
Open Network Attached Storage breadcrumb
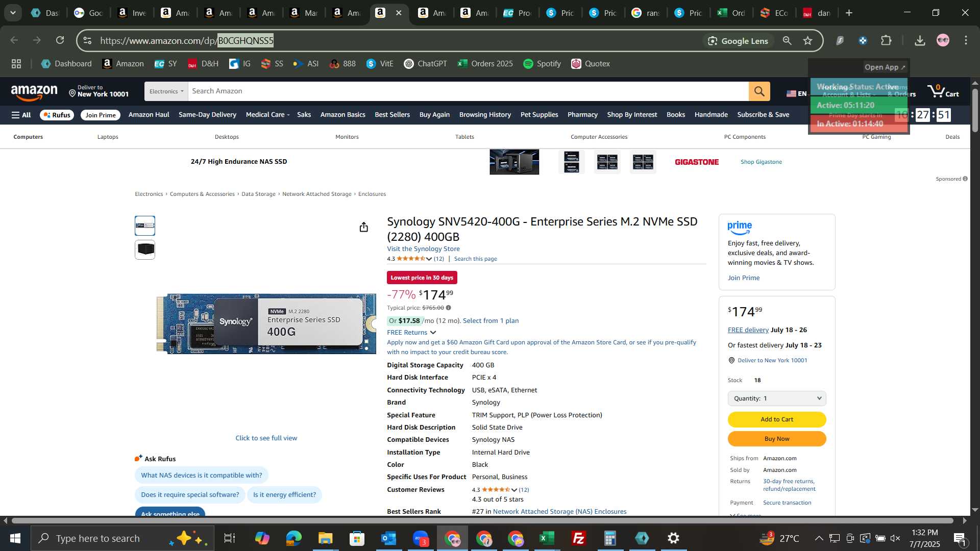coord(316,194)
